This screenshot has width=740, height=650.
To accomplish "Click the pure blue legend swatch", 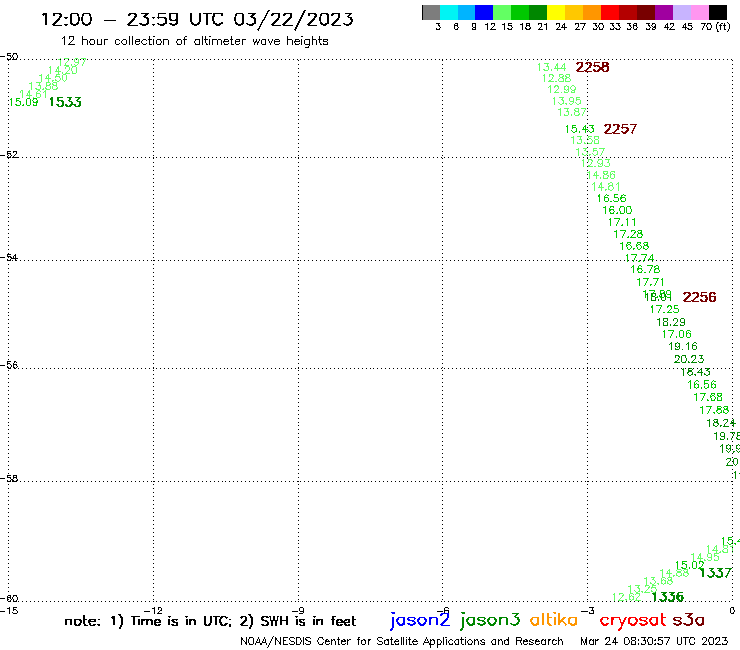I will pyautogui.click(x=484, y=13).
